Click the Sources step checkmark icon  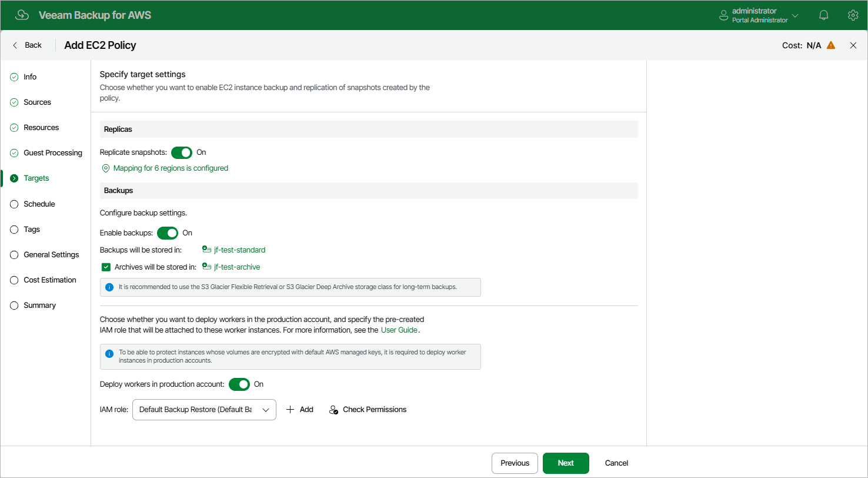click(14, 102)
